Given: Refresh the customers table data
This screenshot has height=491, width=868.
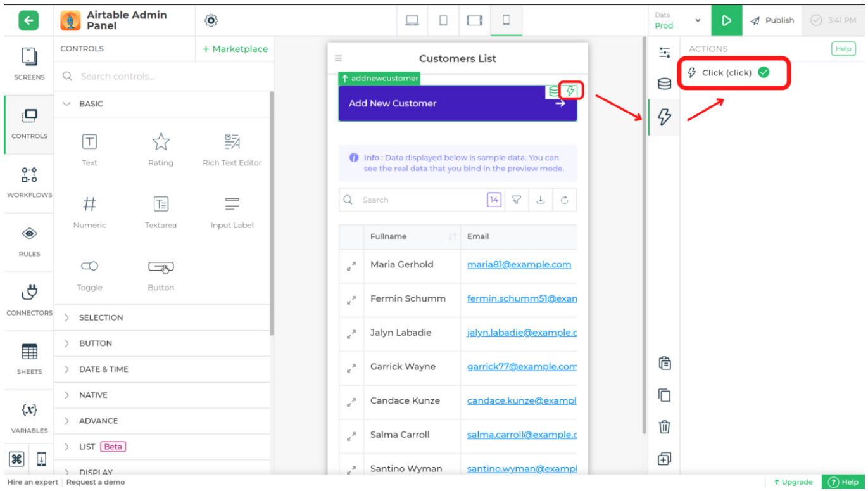Looking at the screenshot, I should (x=565, y=200).
